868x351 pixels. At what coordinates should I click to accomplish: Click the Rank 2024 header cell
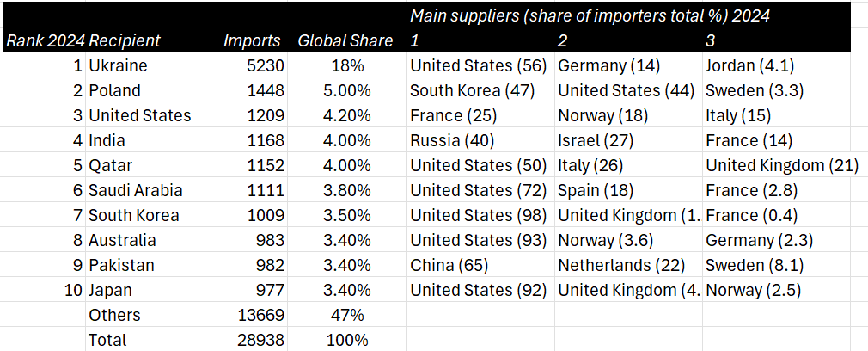coord(44,40)
